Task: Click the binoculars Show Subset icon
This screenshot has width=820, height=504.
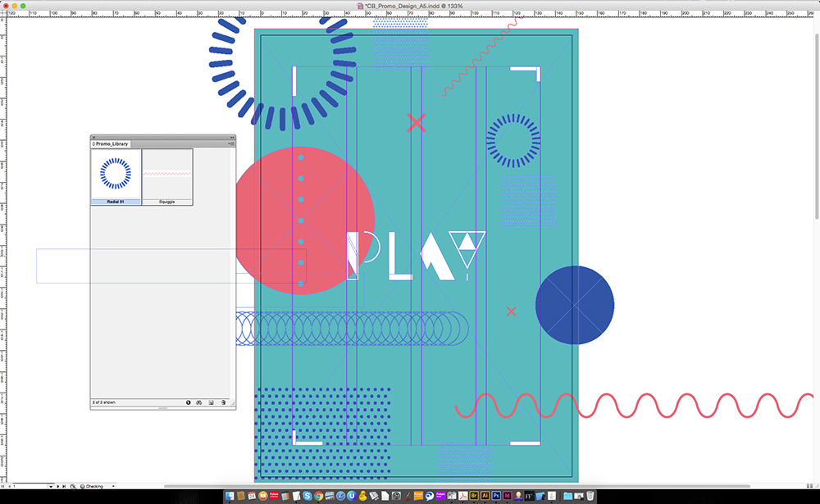Action: pos(198,402)
